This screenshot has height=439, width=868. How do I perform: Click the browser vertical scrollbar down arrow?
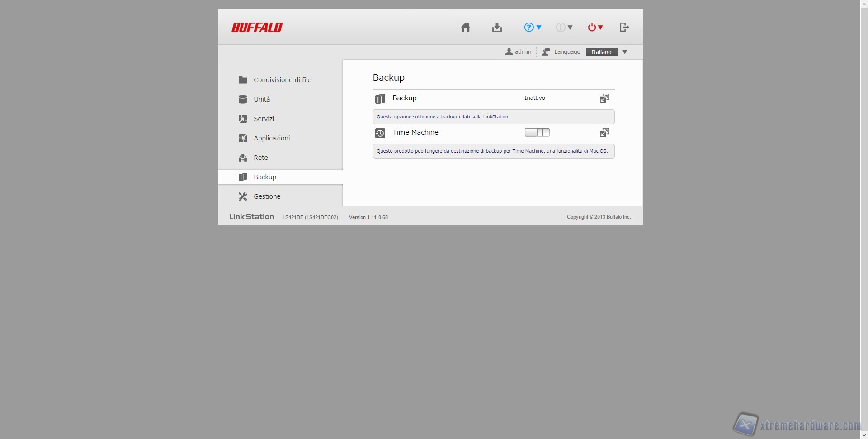[x=864, y=435]
